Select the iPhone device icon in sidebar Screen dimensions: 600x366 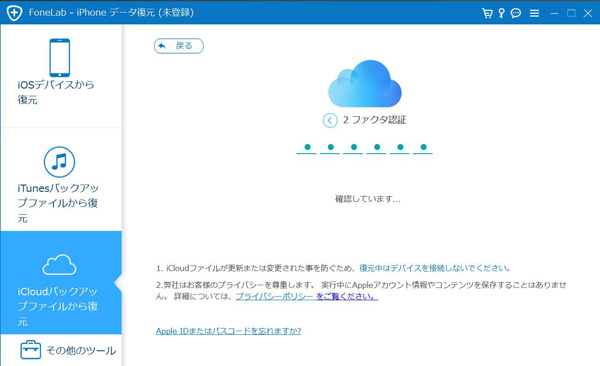60,57
